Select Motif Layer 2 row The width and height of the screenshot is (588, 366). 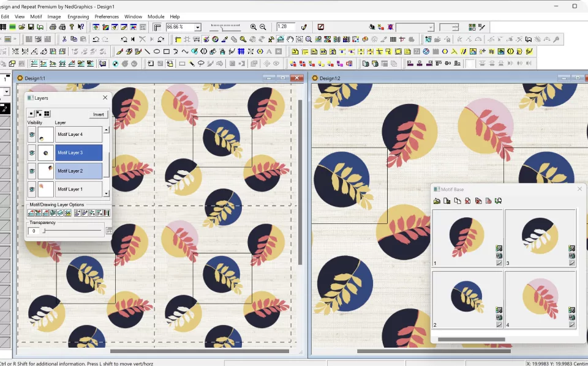79,171
